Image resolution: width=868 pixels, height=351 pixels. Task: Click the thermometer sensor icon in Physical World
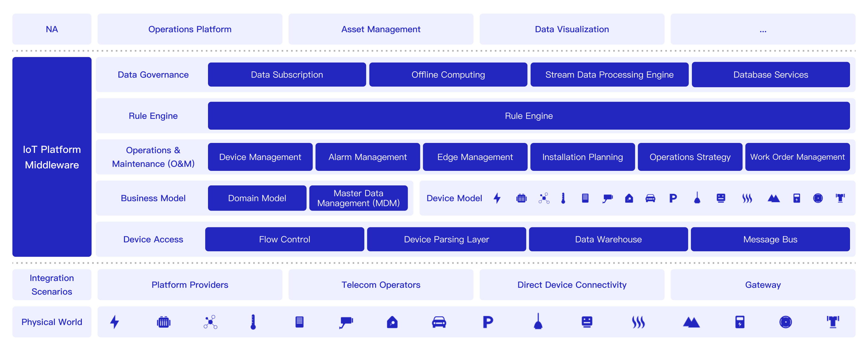click(x=253, y=322)
